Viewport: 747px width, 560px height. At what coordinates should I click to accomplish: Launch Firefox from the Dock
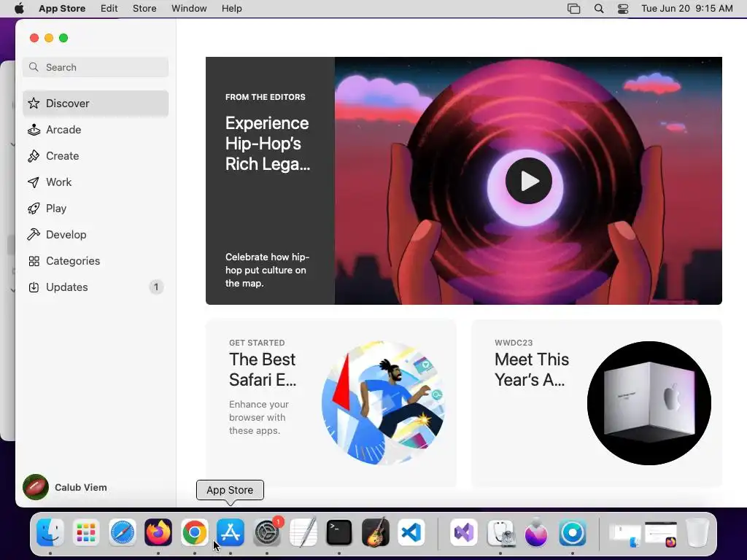point(158,532)
